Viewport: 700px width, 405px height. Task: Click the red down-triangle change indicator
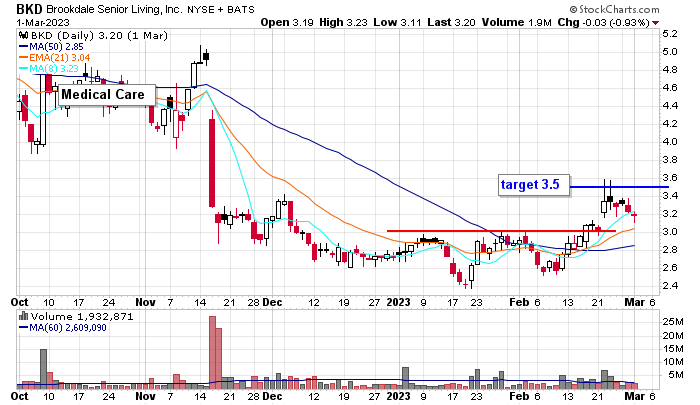(x=655, y=23)
